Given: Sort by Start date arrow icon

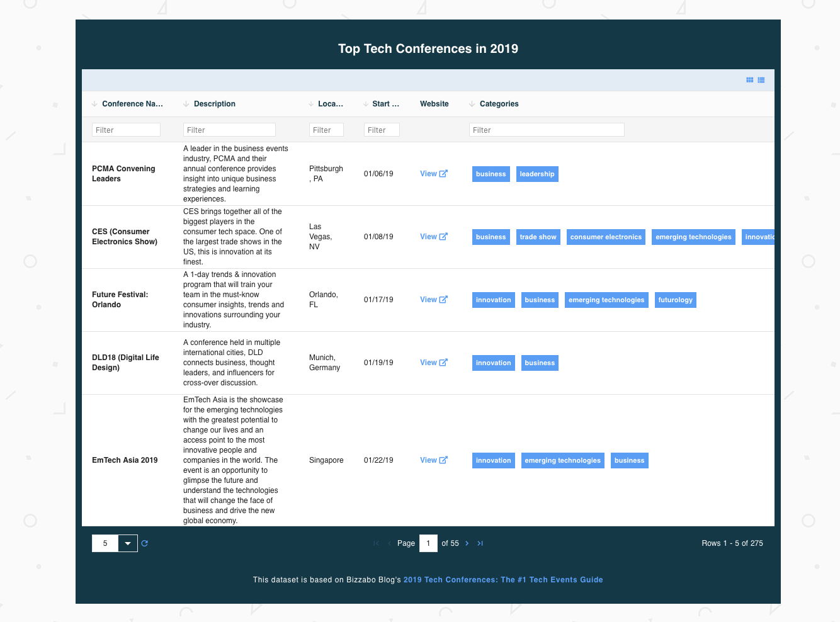Looking at the screenshot, I should 366,104.
